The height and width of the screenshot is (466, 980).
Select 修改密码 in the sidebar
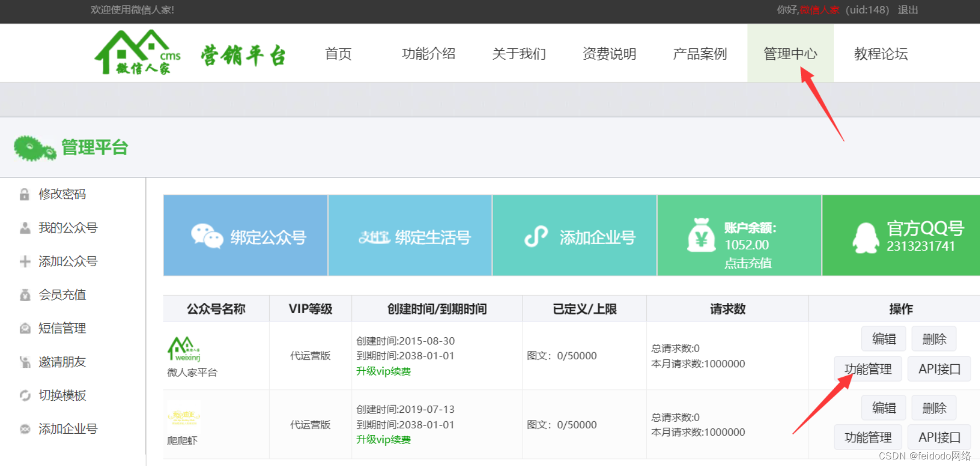(62, 194)
